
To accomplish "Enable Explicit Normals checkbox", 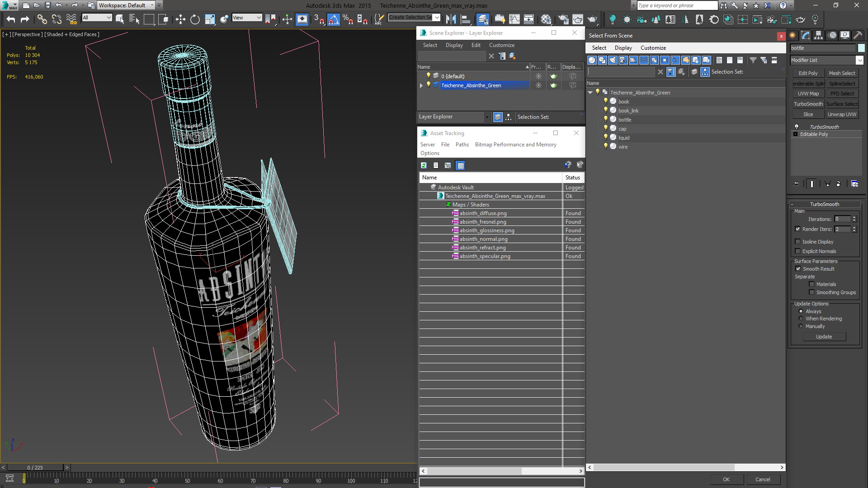I will (797, 251).
